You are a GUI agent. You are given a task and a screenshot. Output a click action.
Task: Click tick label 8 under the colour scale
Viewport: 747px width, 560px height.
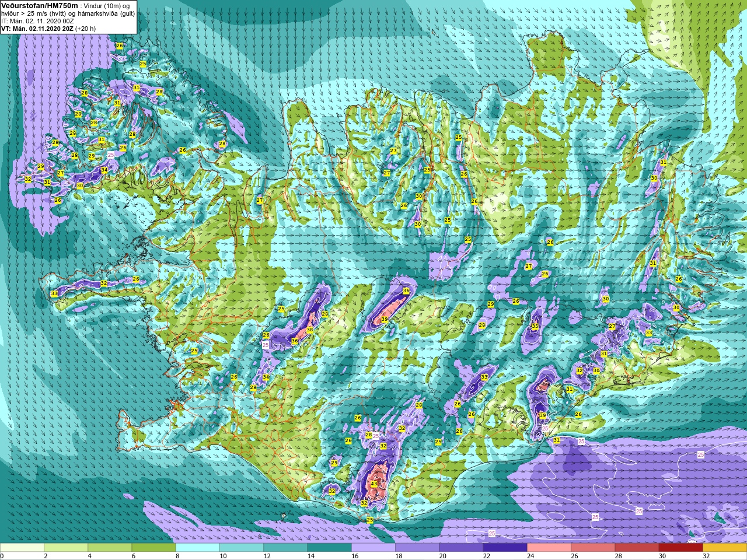(176, 556)
